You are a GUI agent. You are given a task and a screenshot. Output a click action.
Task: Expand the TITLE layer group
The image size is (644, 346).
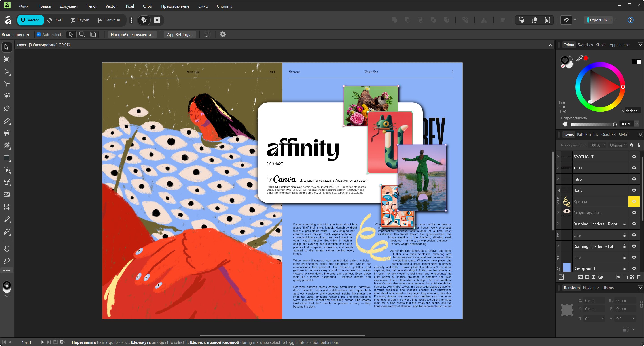pos(558,168)
